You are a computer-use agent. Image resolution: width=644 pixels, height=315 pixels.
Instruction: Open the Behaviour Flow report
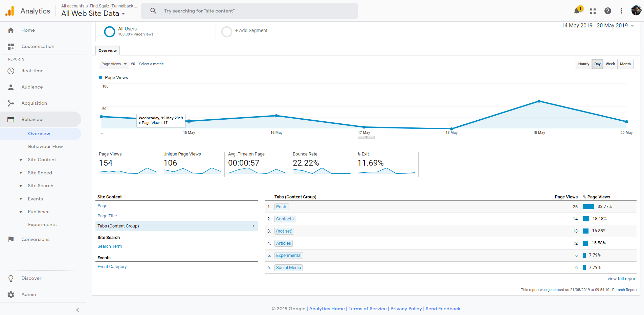(45, 146)
